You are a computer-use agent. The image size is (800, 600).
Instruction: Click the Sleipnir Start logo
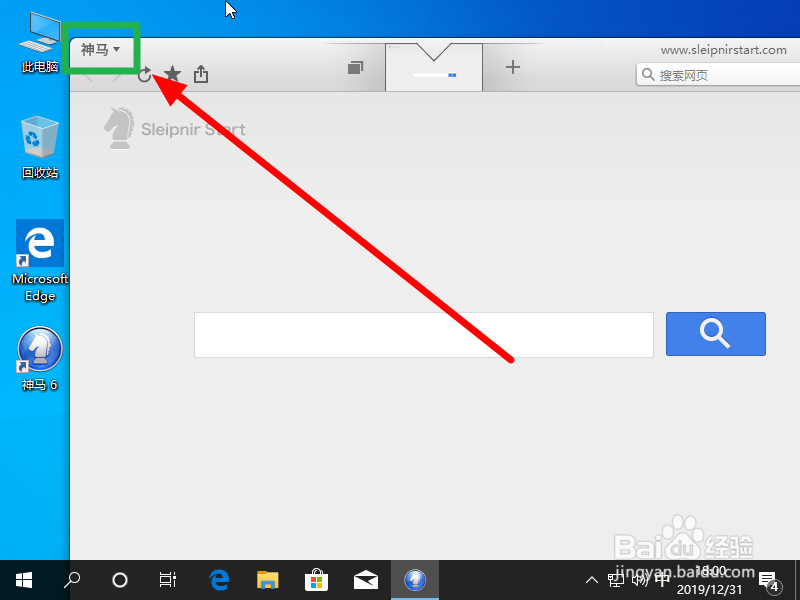(174, 128)
